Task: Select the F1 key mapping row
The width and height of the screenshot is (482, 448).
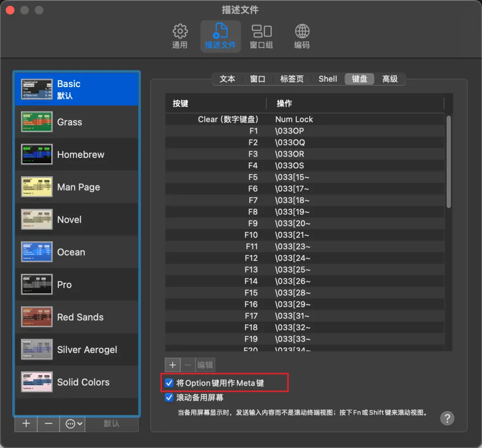Action: (x=305, y=131)
